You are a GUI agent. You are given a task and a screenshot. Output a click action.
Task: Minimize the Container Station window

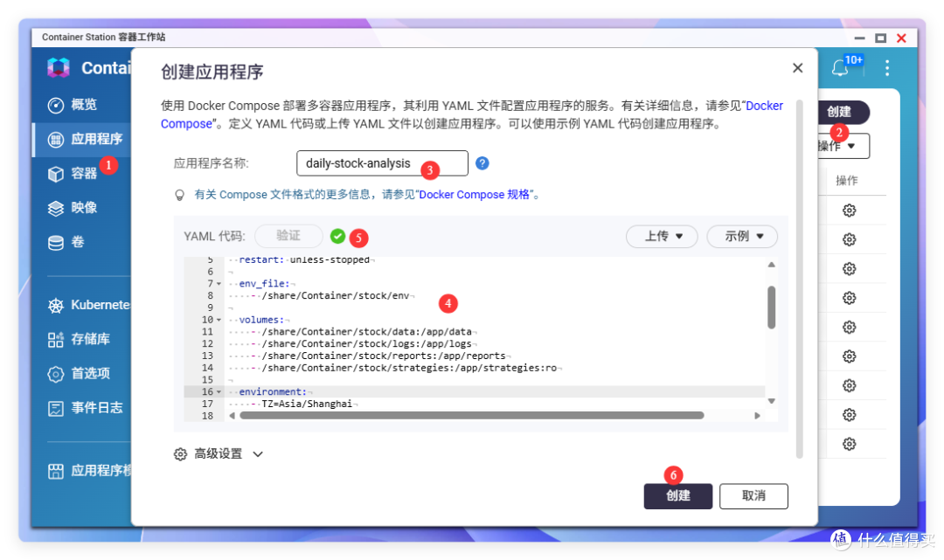tap(860, 38)
